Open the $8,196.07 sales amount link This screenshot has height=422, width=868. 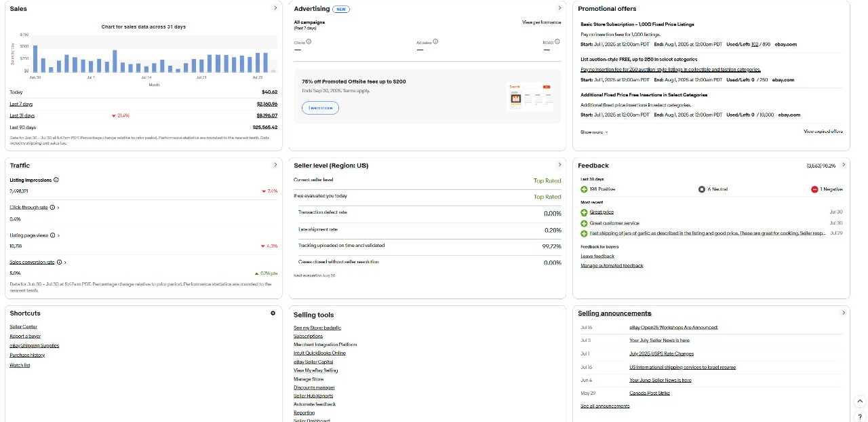coord(267,115)
